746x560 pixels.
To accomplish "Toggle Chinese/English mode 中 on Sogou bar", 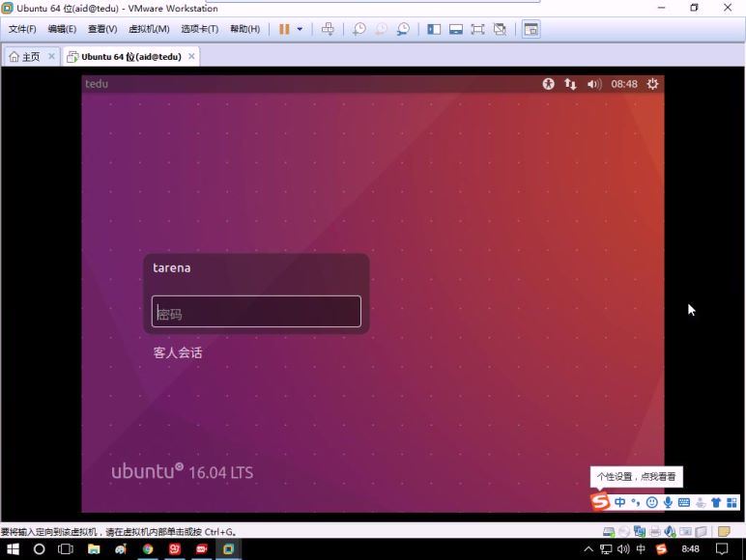I will (620, 502).
